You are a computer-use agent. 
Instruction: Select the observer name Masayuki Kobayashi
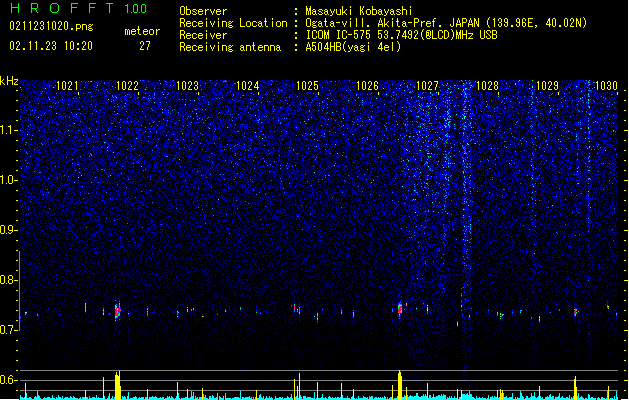tap(359, 11)
